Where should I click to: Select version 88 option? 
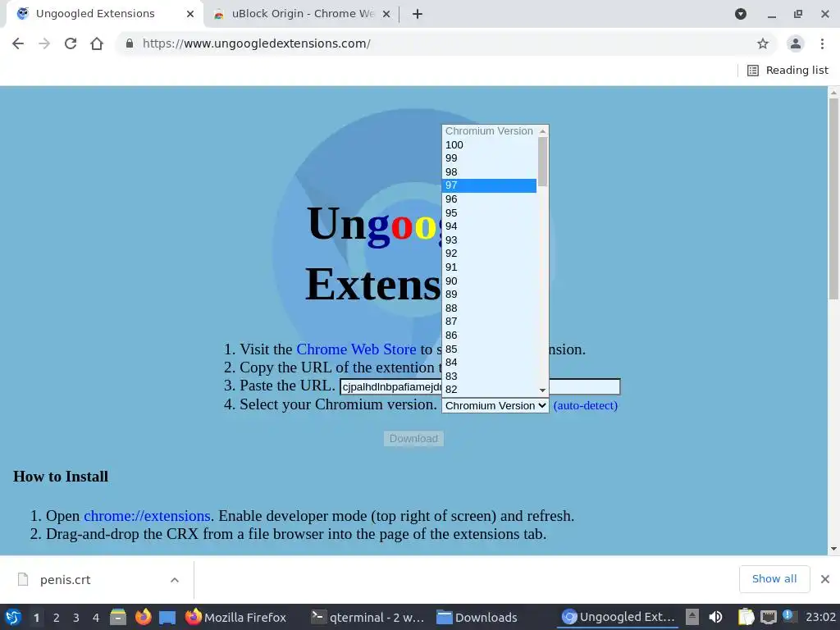pyautogui.click(x=489, y=308)
